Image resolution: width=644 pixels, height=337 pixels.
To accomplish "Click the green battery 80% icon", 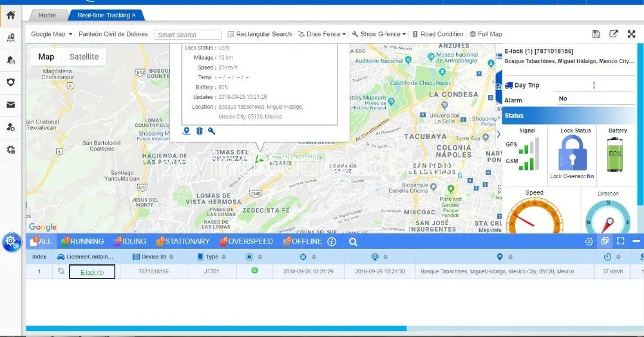I will click(615, 154).
